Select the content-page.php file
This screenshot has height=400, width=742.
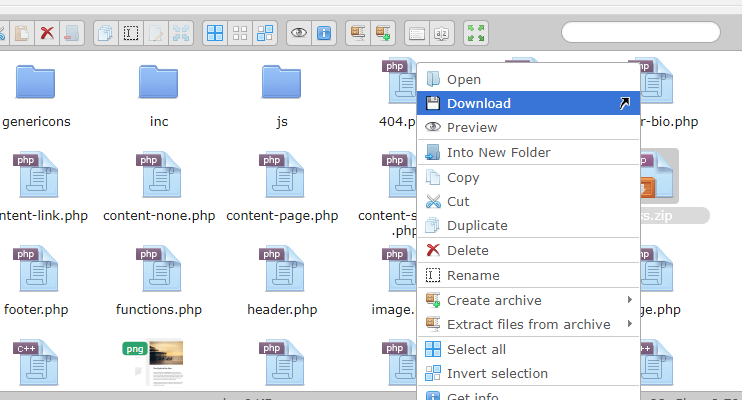point(282,174)
